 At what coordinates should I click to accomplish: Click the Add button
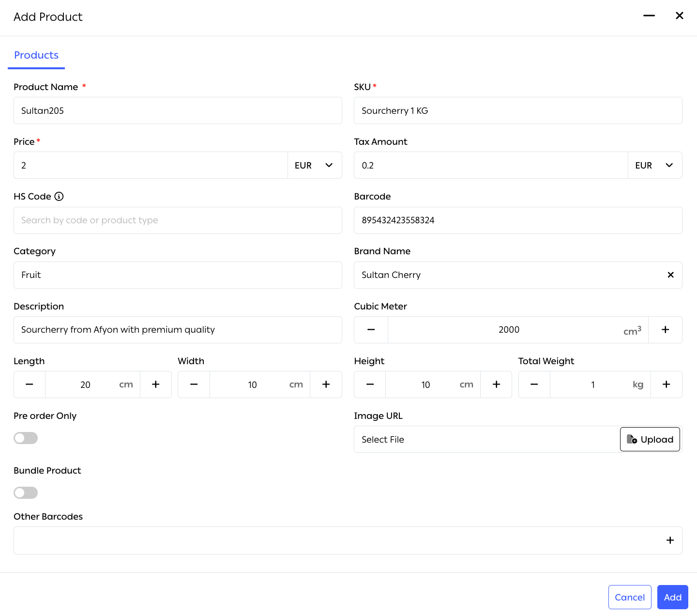[x=673, y=597]
